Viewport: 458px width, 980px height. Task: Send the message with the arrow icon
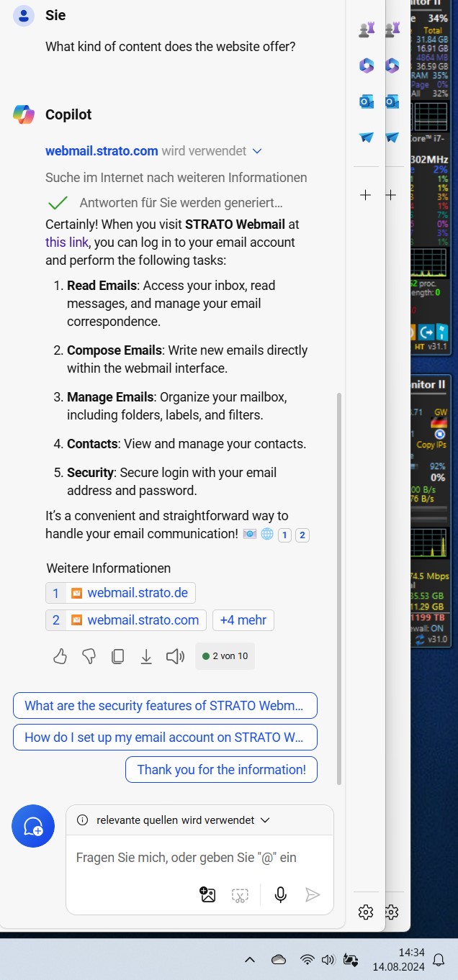[313, 894]
